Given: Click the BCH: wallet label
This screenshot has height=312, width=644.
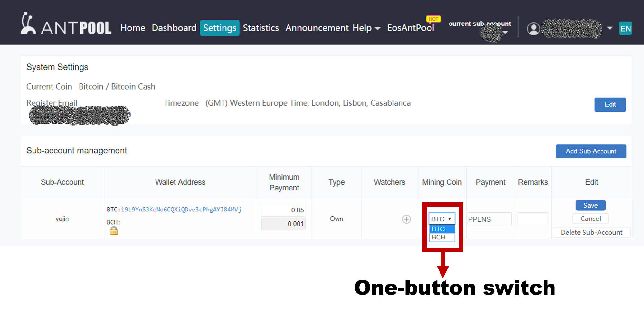Looking at the screenshot, I should [113, 222].
